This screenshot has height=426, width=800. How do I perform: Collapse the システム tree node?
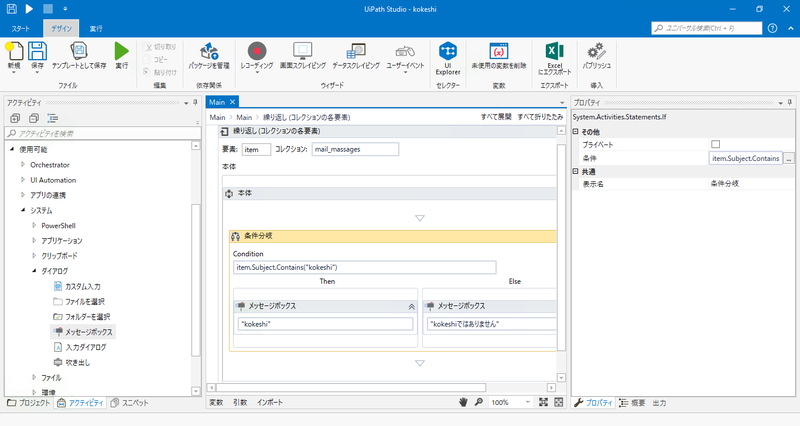(22, 210)
